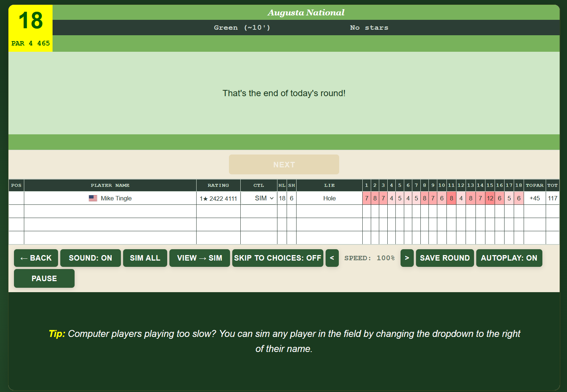Click the TOT column header
Image resolution: width=567 pixels, height=392 pixels.
click(553, 185)
